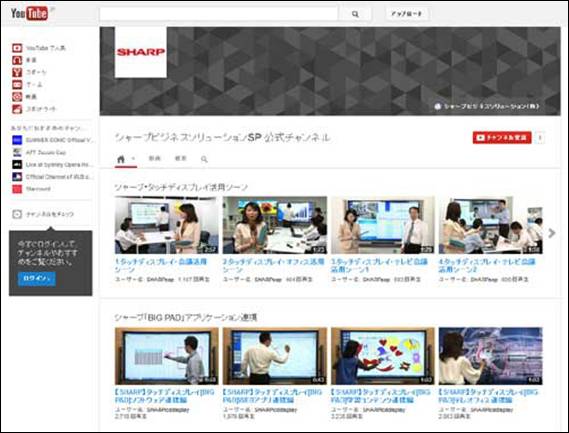Click the BIG PAD application section heading
Image resolution: width=569 pixels, height=433 pixels.
(x=186, y=318)
